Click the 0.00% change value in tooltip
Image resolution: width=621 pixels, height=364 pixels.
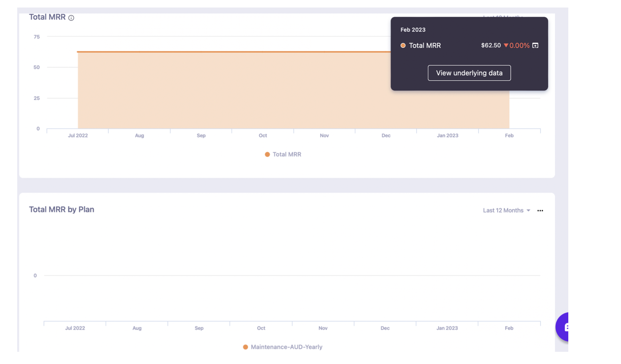click(x=519, y=45)
